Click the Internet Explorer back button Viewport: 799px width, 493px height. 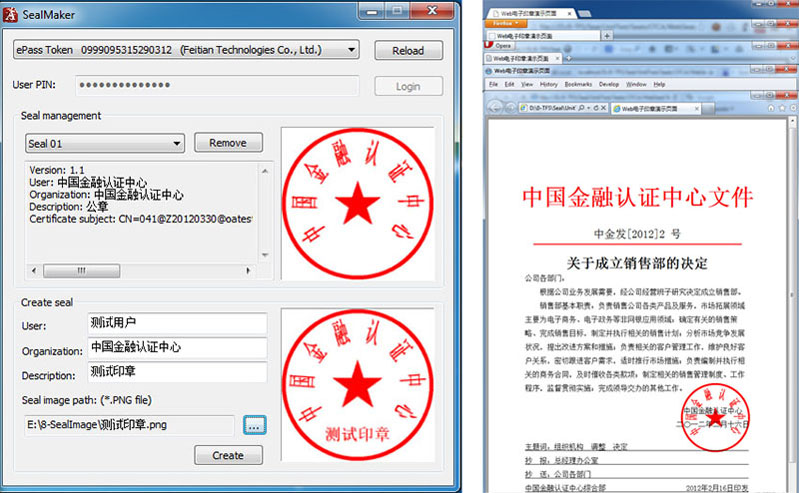495,108
